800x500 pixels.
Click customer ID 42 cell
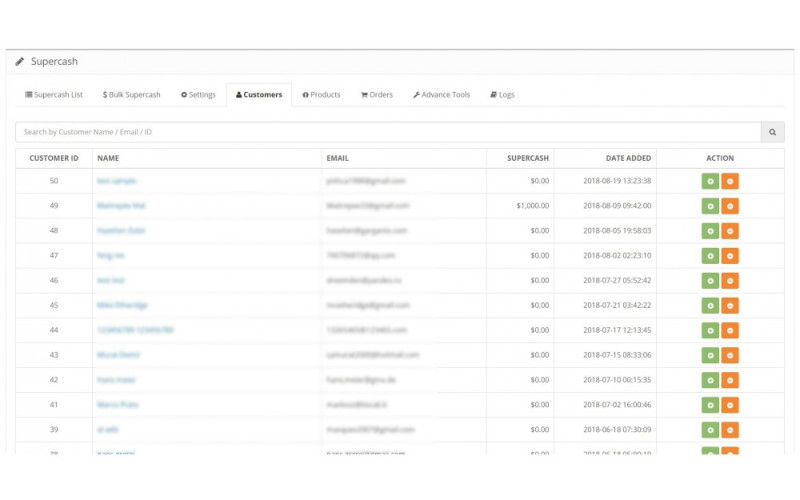point(54,380)
